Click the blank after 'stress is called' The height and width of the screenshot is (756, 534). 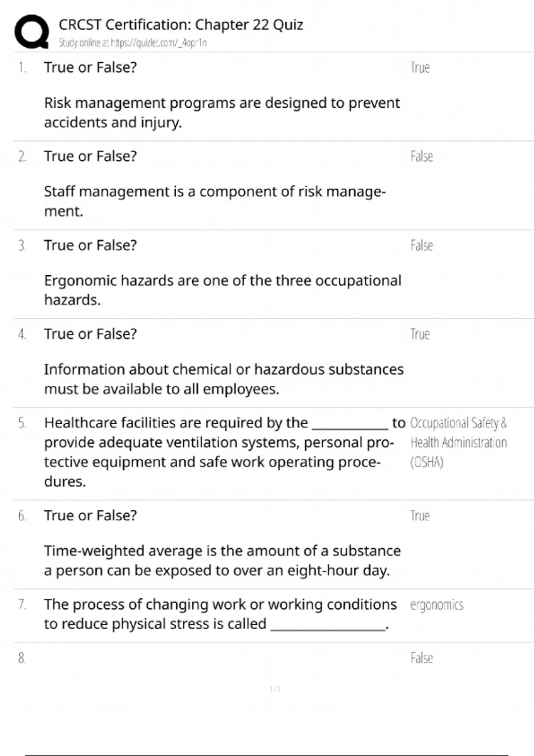click(328, 626)
